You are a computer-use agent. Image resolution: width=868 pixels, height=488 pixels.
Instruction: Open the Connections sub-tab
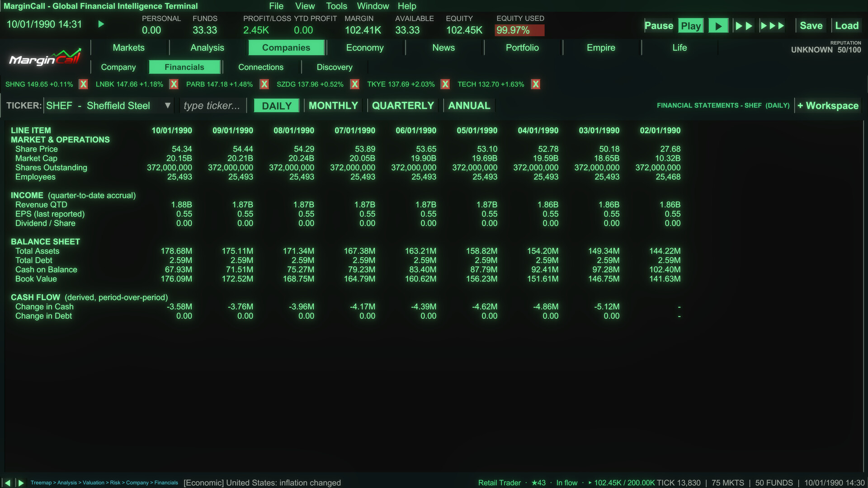(261, 67)
